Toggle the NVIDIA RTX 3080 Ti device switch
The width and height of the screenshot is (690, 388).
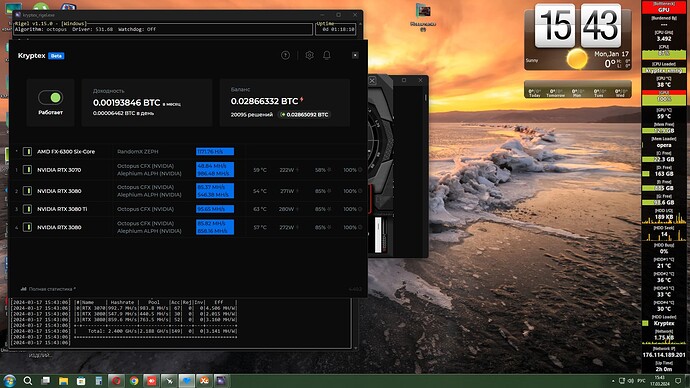[27, 209]
